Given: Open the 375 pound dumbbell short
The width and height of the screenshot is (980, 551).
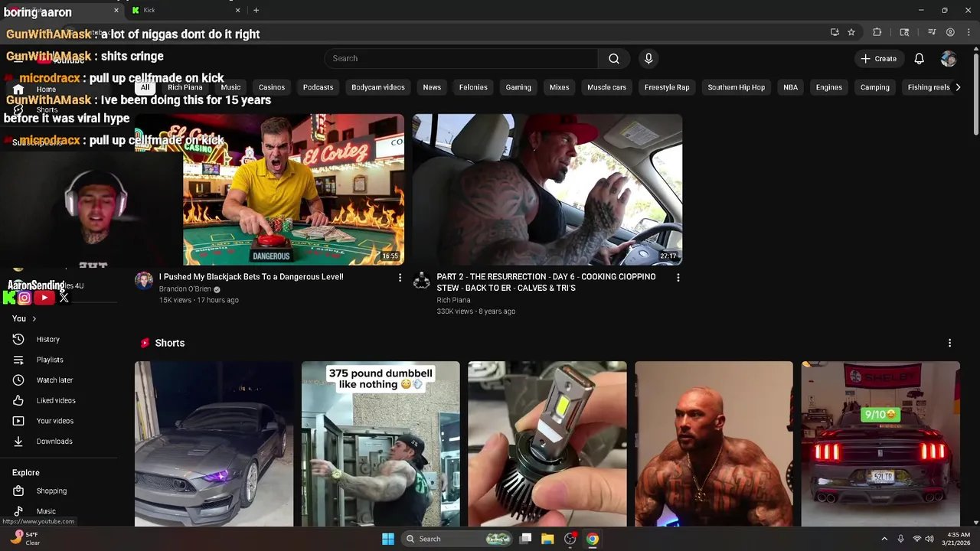Looking at the screenshot, I should (x=381, y=444).
